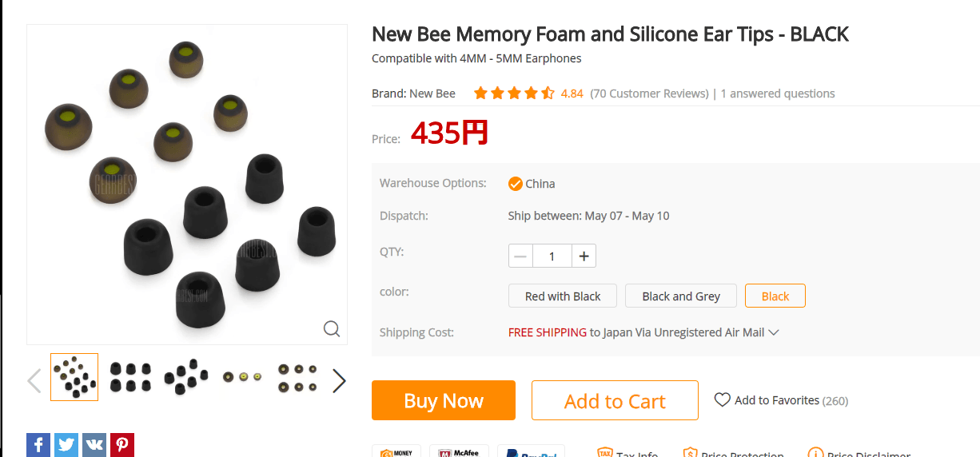Click the Buy Now button
Viewport: 980px width, 457px height.
pyautogui.click(x=444, y=400)
